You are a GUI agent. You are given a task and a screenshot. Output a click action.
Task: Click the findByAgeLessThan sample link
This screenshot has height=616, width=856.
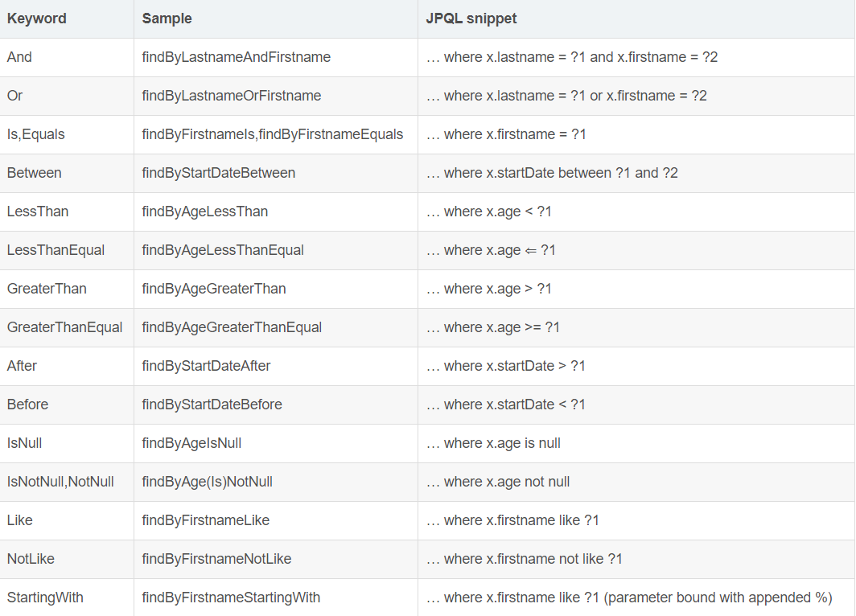[x=205, y=211]
